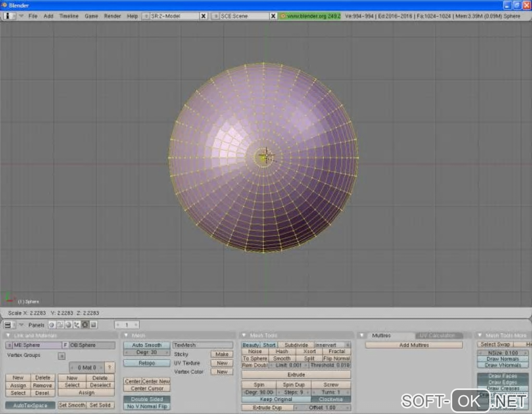Switch to the Editing context icon
Viewport: 532px width, 414px height.
click(x=85, y=325)
